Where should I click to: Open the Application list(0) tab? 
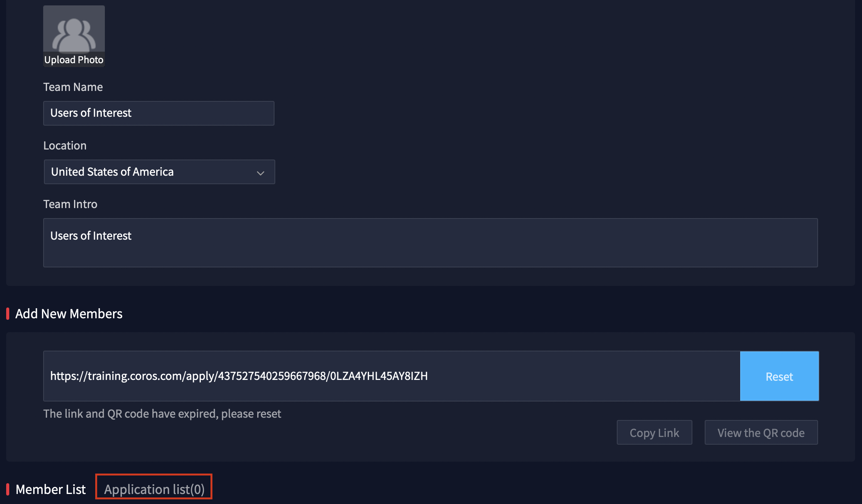click(154, 489)
